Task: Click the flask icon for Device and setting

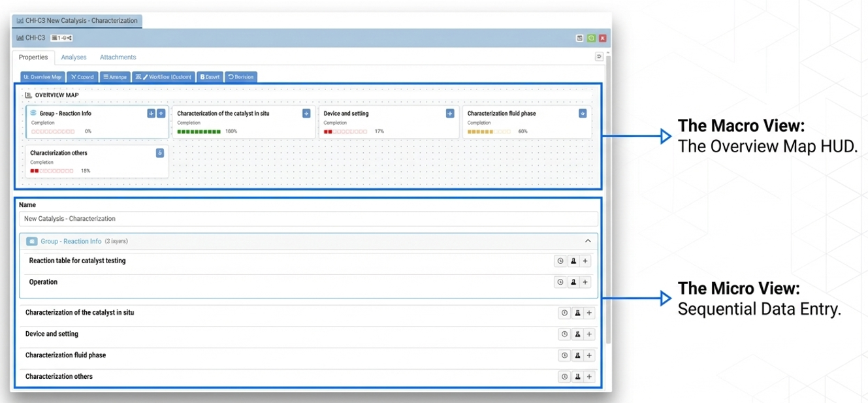Action: click(x=577, y=334)
